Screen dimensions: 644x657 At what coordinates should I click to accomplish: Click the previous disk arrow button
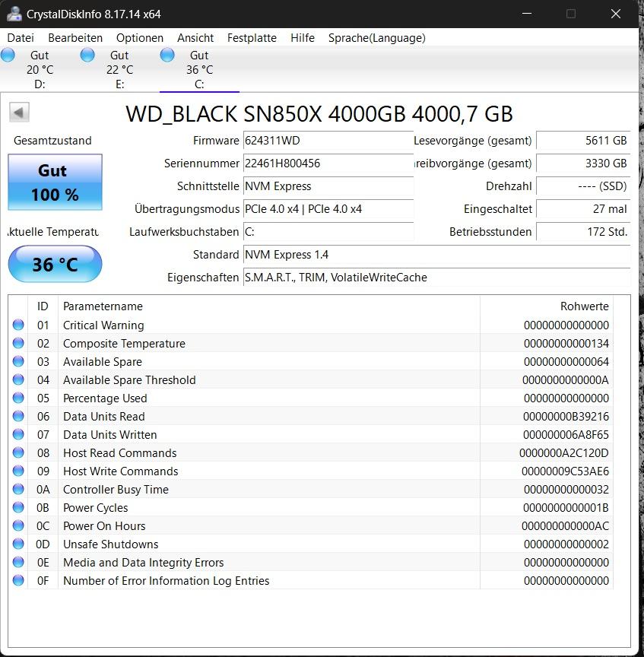(19, 113)
